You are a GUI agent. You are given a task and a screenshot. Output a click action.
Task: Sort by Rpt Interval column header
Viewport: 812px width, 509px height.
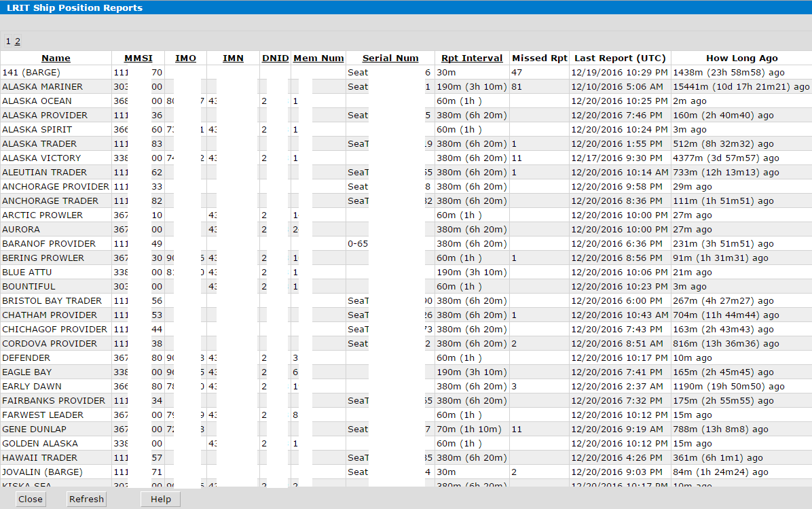click(x=472, y=58)
